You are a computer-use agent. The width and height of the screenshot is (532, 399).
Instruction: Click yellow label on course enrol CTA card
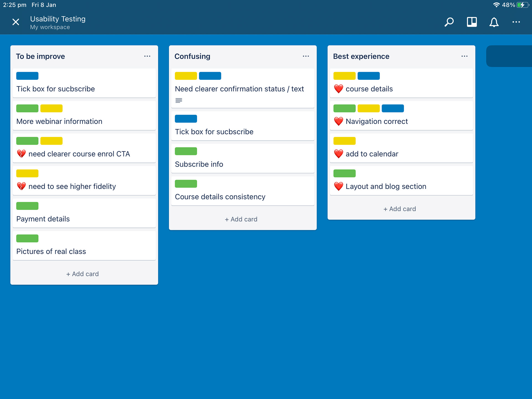point(51,141)
